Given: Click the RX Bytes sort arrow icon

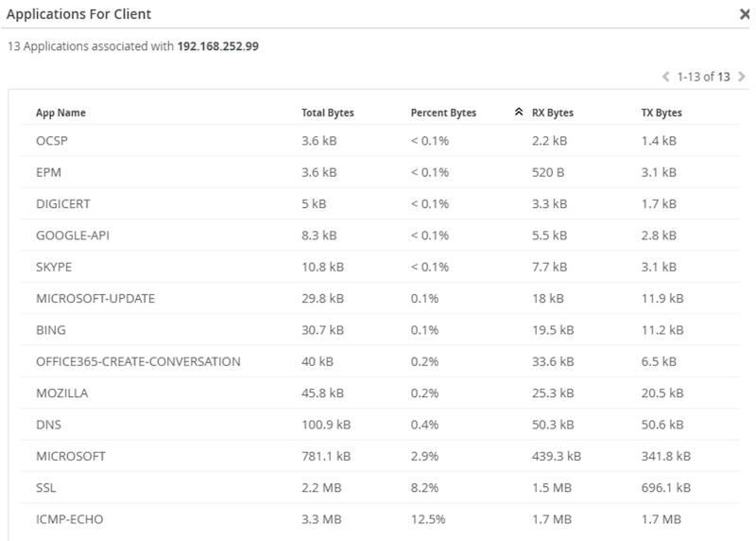Looking at the screenshot, I should [519, 112].
